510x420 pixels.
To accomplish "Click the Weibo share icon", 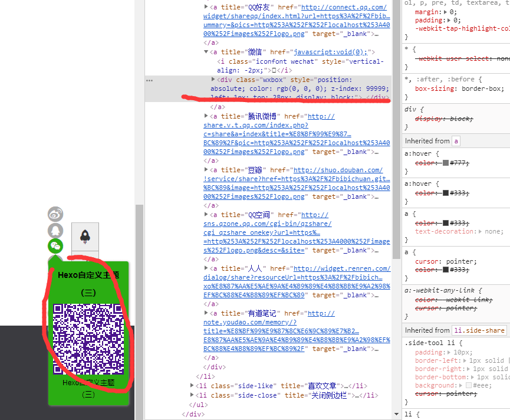I will coord(55,215).
